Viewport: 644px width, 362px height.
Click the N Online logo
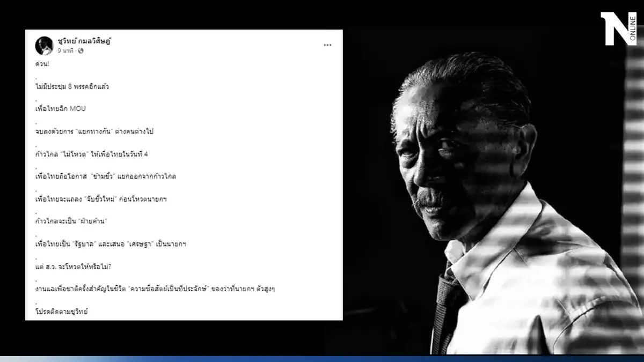pyautogui.click(x=618, y=28)
